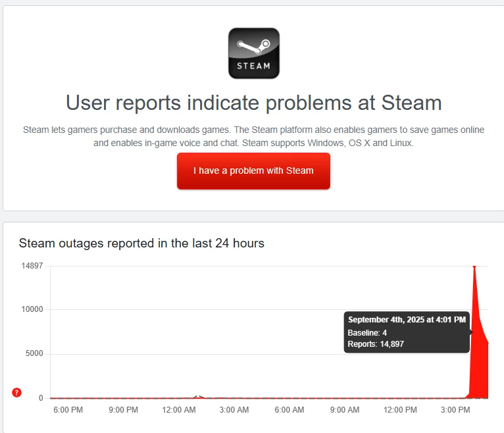504x433 pixels.
Task: Click the tooltip date "September 4th, 2025 at 4:01 PM"
Action: (x=407, y=320)
